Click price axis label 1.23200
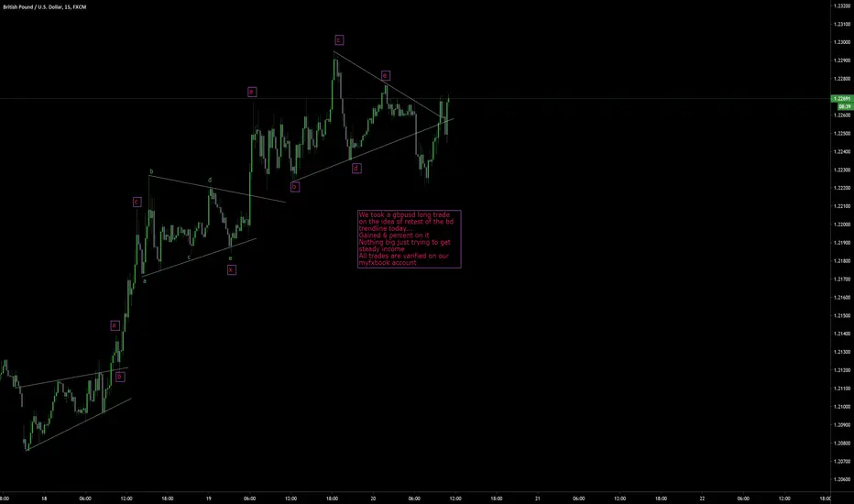Image resolution: width=854 pixels, height=504 pixels. 842,5
